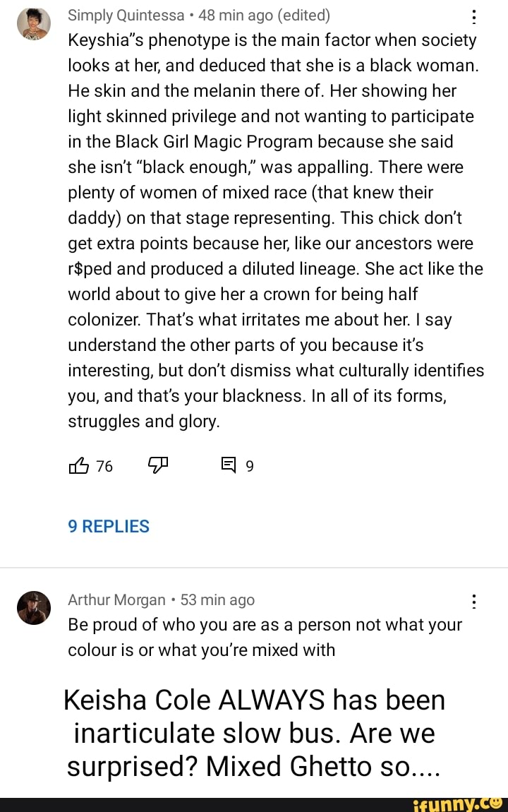This screenshot has height=812, width=508.
Task: Click the 53 min ago timestamp
Action: pyautogui.click(x=218, y=600)
